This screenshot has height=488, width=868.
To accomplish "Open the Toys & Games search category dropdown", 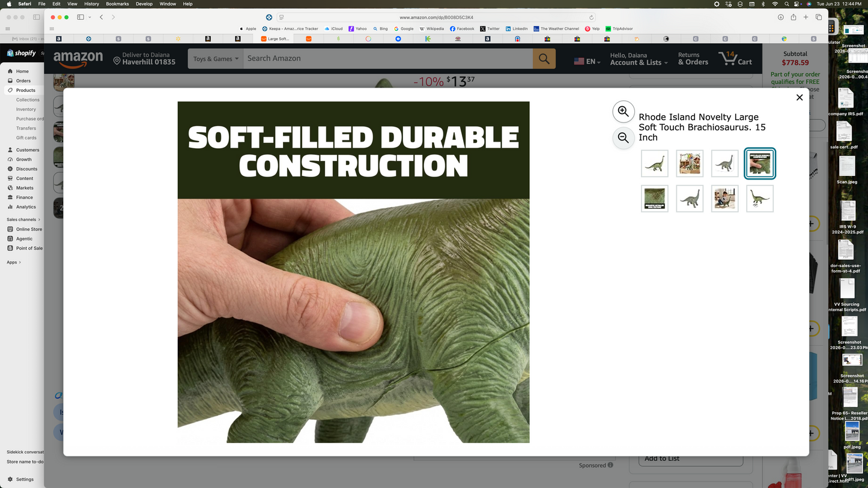I will click(x=216, y=59).
